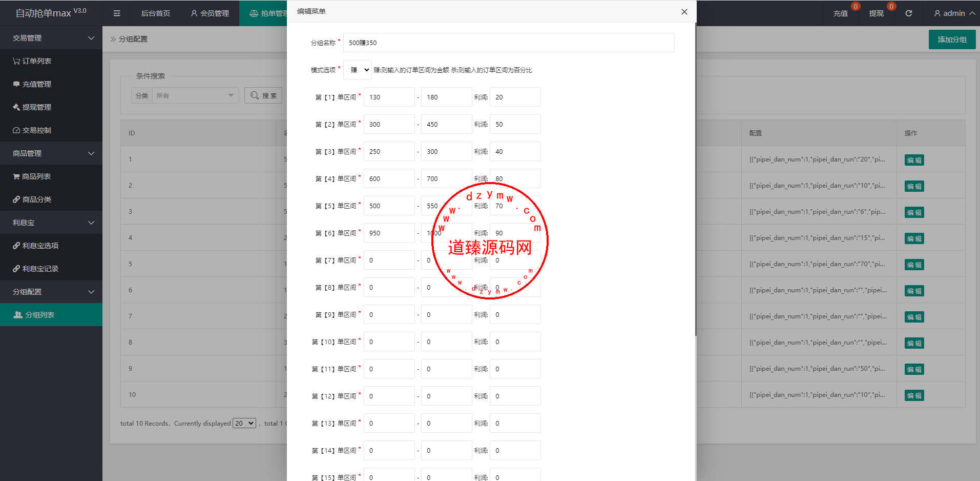This screenshot has width=980, height=481.
Task: Open 利息宝记录 in sidebar
Action: coord(51,269)
